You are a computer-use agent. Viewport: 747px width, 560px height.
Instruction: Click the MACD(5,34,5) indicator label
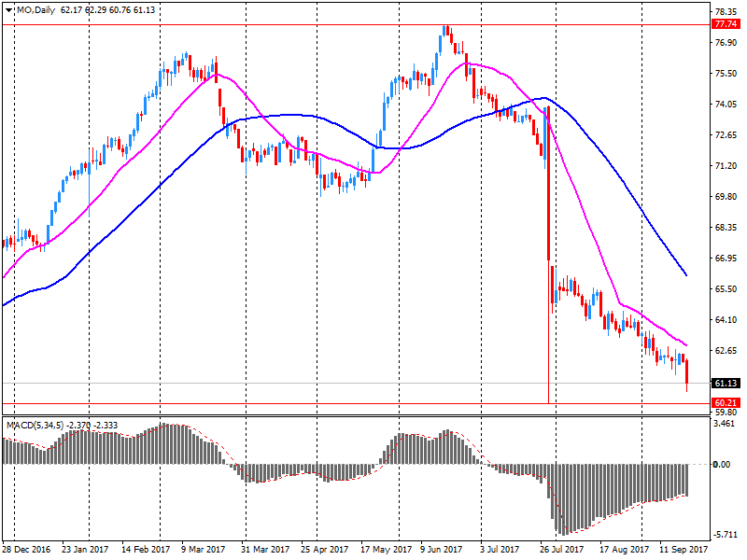coord(35,426)
